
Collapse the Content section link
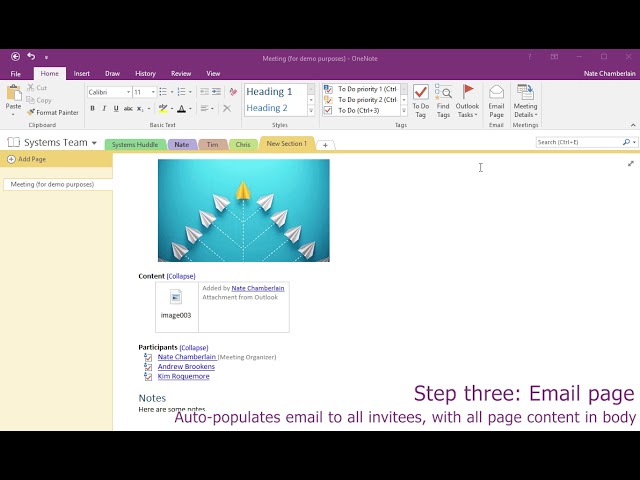(x=181, y=276)
